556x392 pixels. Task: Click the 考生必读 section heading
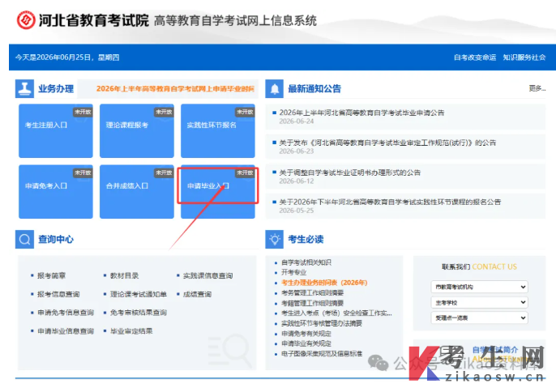point(306,239)
